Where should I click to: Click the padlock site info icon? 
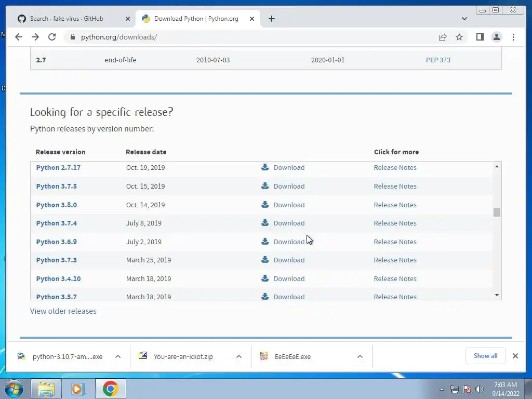click(72, 37)
